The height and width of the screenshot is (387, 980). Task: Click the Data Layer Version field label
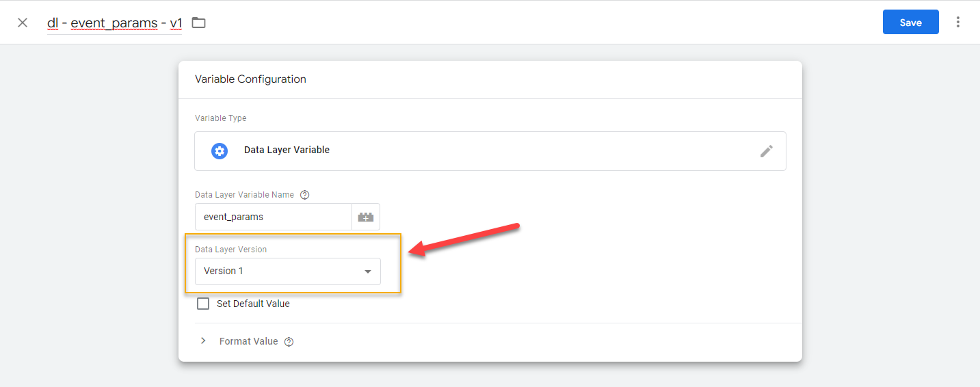(230, 250)
